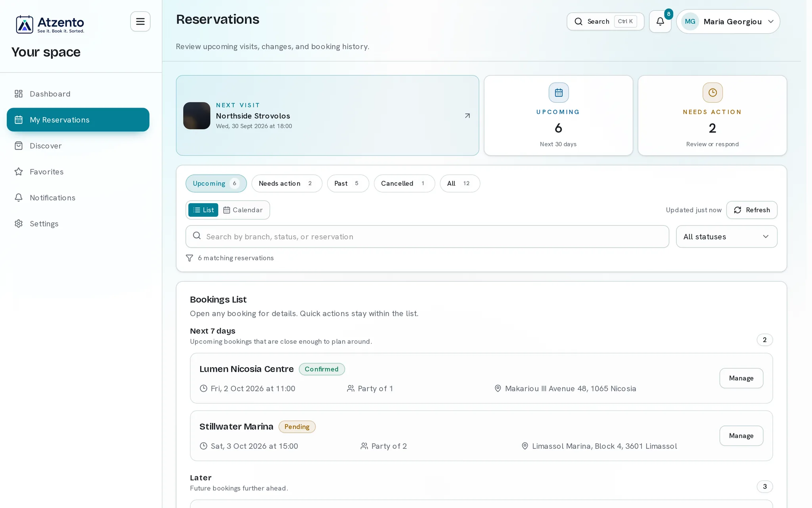Click the Northside Strovolos thumbnail image

197,115
